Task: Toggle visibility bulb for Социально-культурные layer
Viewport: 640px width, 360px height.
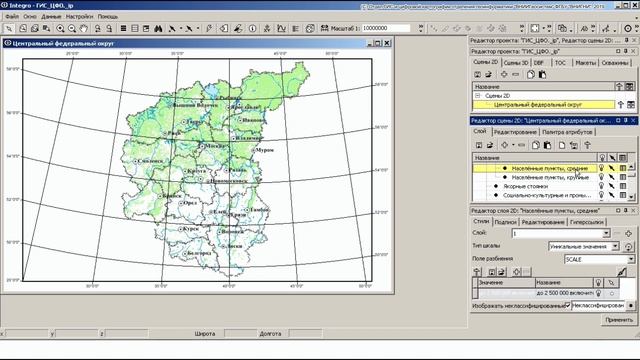Action: 601,195
